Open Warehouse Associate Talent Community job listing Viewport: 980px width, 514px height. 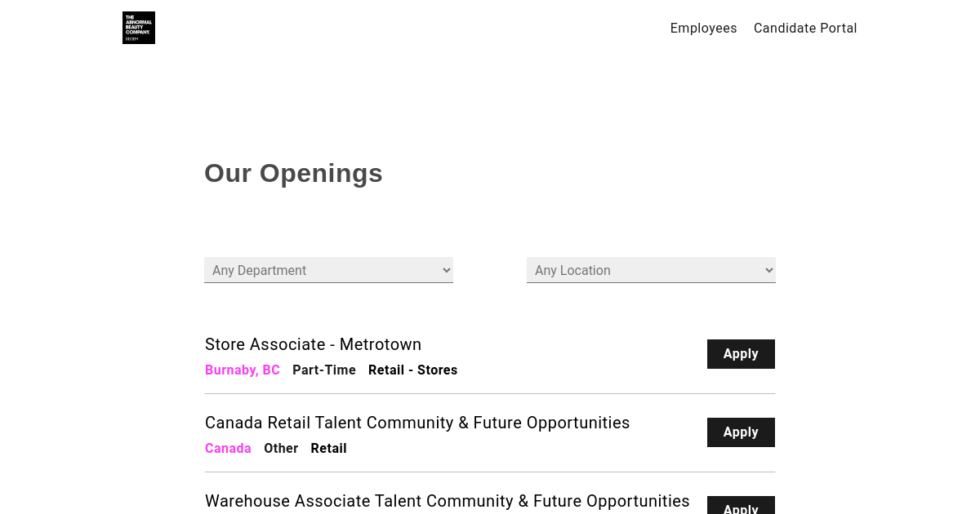click(447, 501)
